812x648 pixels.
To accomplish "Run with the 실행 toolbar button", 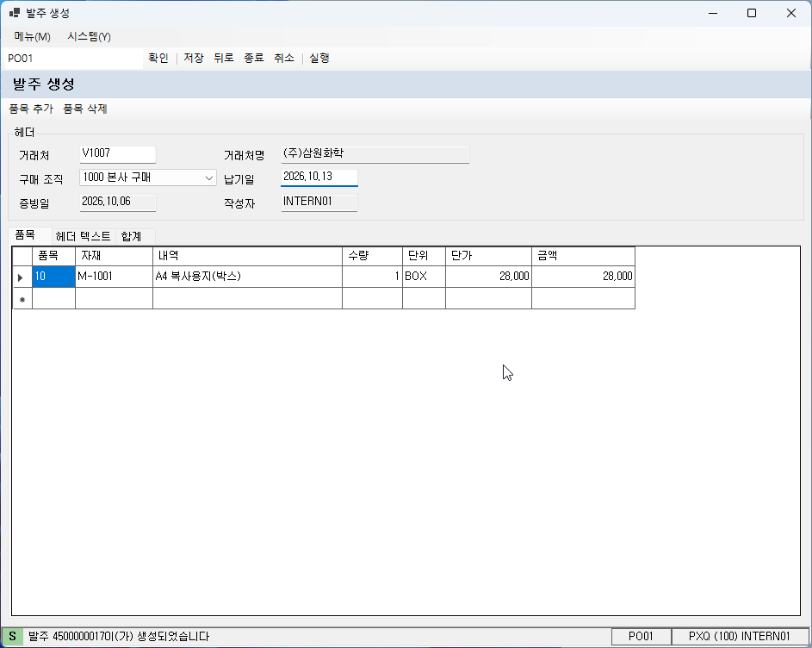I will (319, 58).
